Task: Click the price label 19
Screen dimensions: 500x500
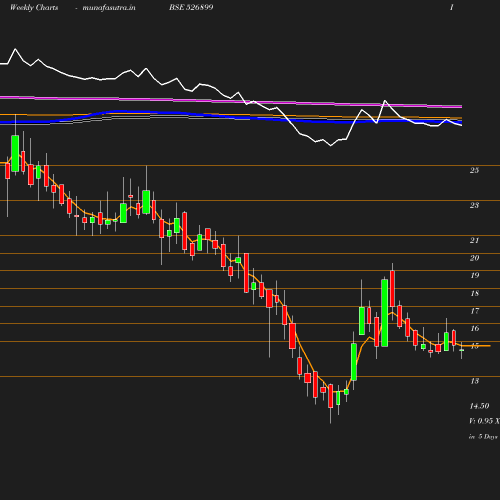Action: (x=475, y=275)
